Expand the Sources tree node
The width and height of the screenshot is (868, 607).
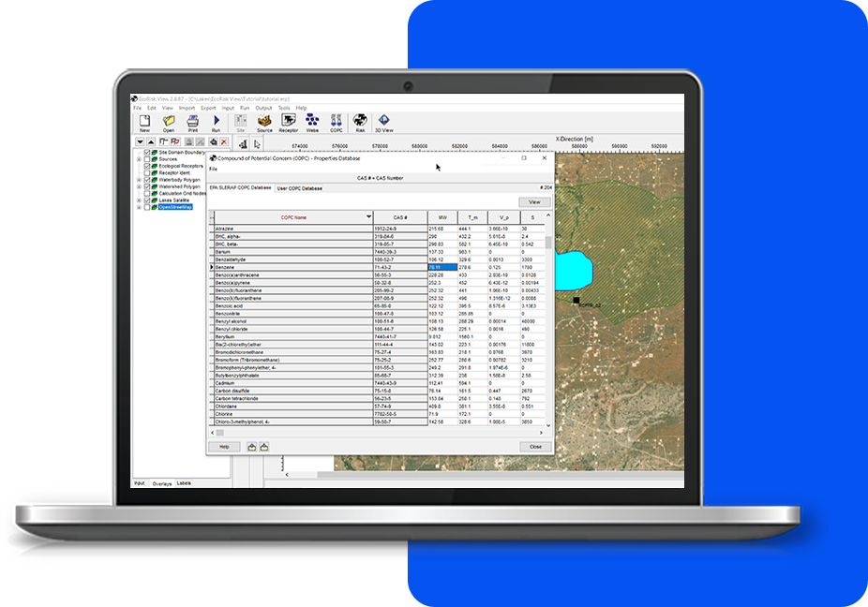click(140, 159)
